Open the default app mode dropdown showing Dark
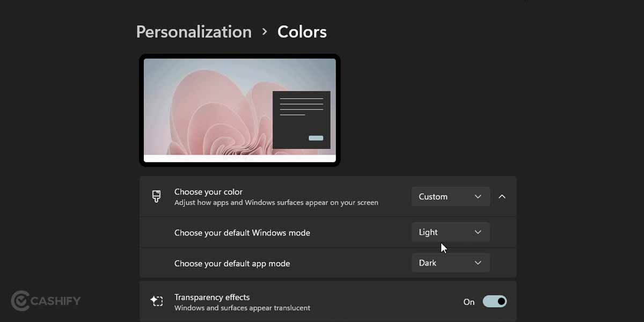 [x=450, y=262]
